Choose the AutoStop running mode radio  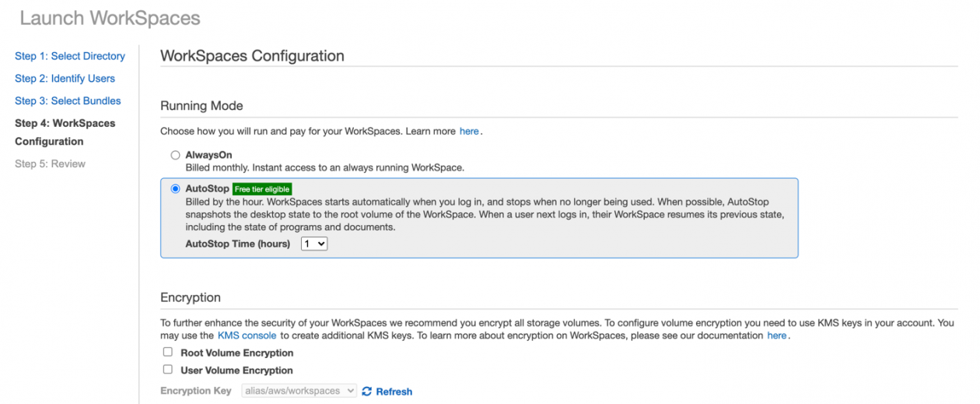click(x=175, y=189)
